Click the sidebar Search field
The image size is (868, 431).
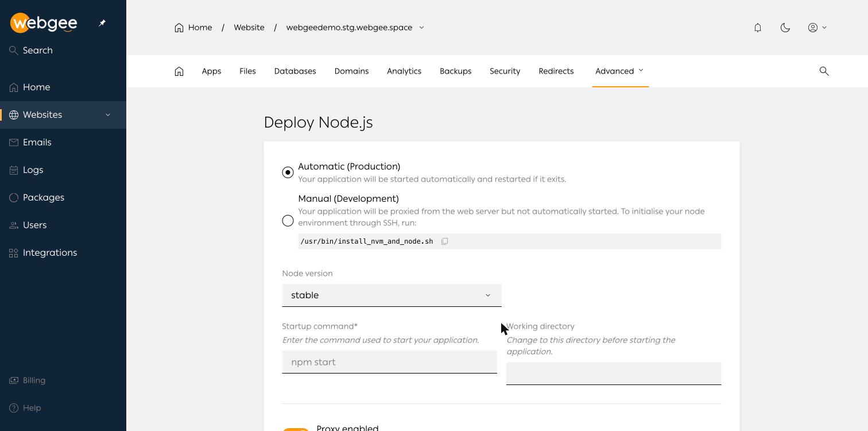(x=38, y=51)
